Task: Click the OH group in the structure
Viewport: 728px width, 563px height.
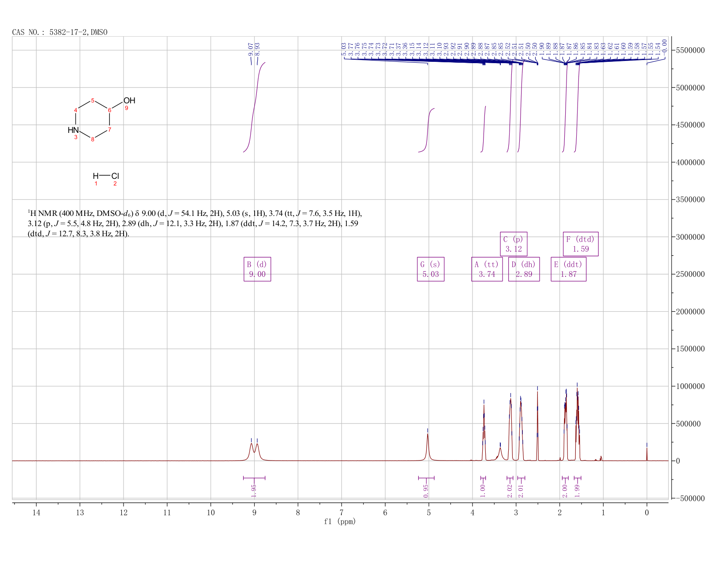Action: point(129,101)
